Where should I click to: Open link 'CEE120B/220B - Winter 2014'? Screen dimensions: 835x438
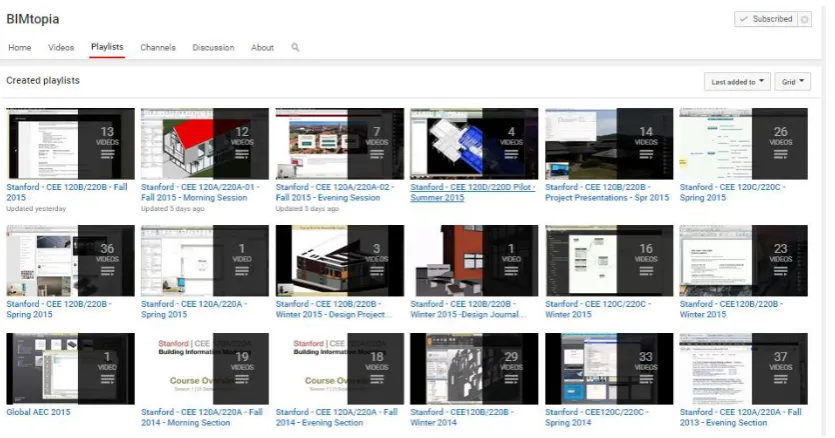click(x=462, y=417)
